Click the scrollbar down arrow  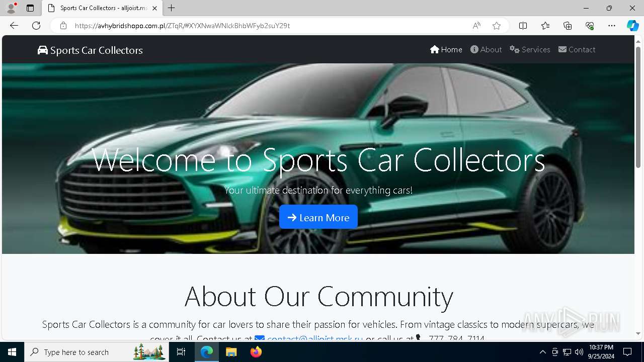click(638, 333)
